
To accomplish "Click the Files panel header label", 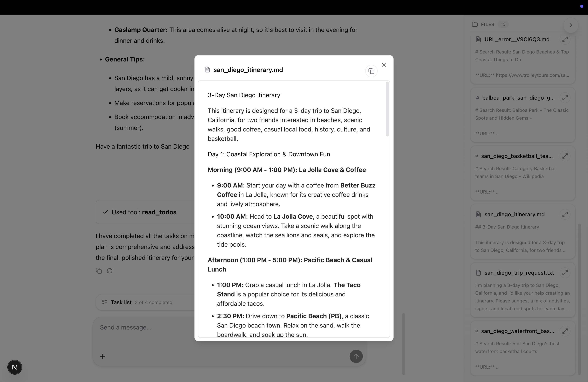I will (487, 25).
